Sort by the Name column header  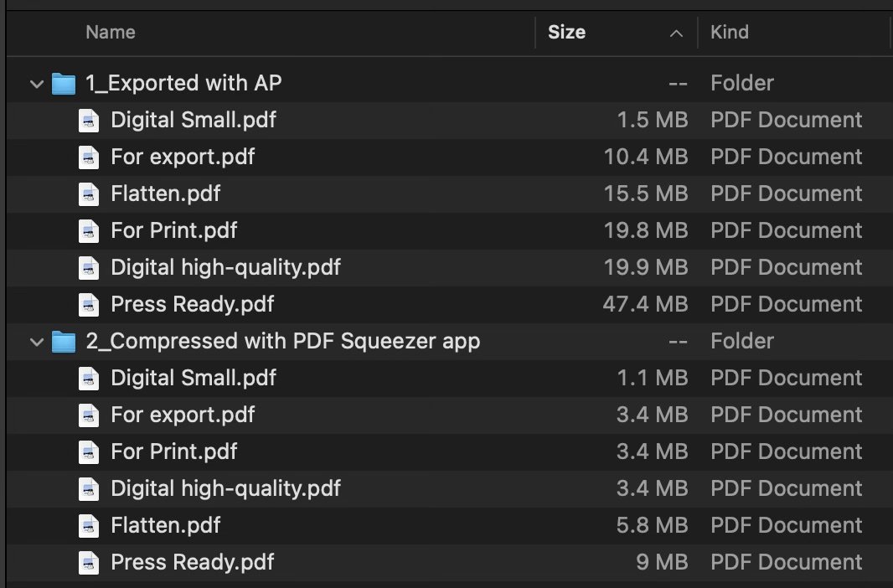tap(111, 33)
